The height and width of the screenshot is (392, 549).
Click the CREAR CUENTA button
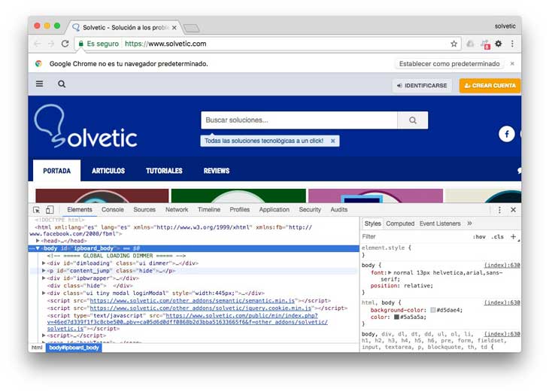coord(490,86)
